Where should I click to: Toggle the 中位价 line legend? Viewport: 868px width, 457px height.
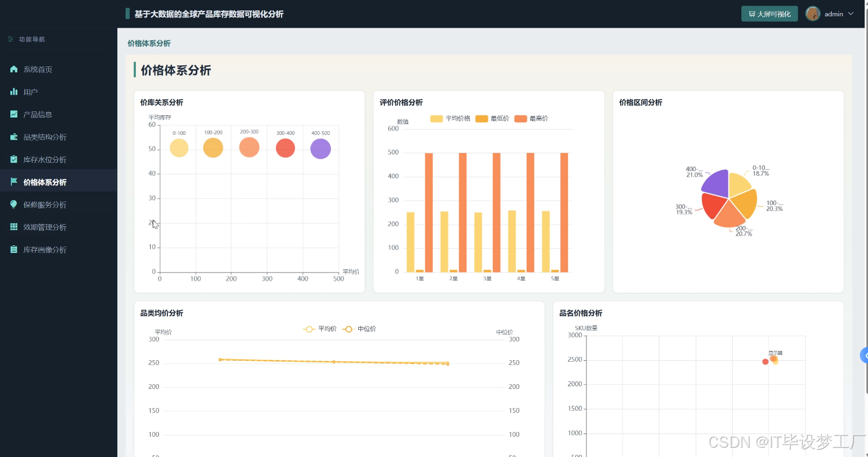click(x=359, y=329)
